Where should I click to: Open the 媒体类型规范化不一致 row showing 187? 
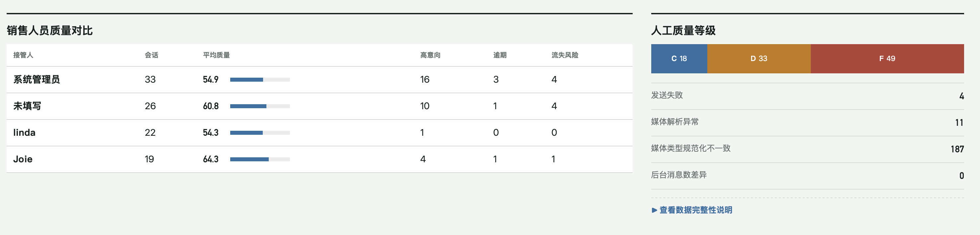point(807,149)
